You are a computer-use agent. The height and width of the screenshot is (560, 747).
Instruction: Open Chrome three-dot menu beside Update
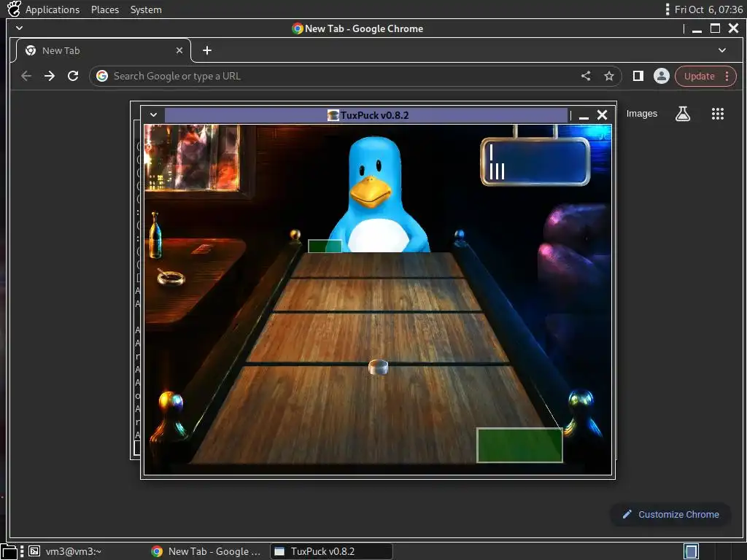(727, 76)
